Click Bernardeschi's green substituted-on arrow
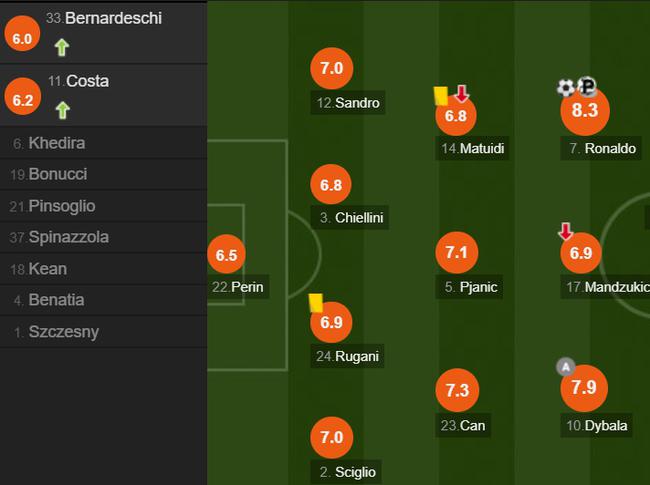Viewport: 650px width, 485px height. click(62, 47)
